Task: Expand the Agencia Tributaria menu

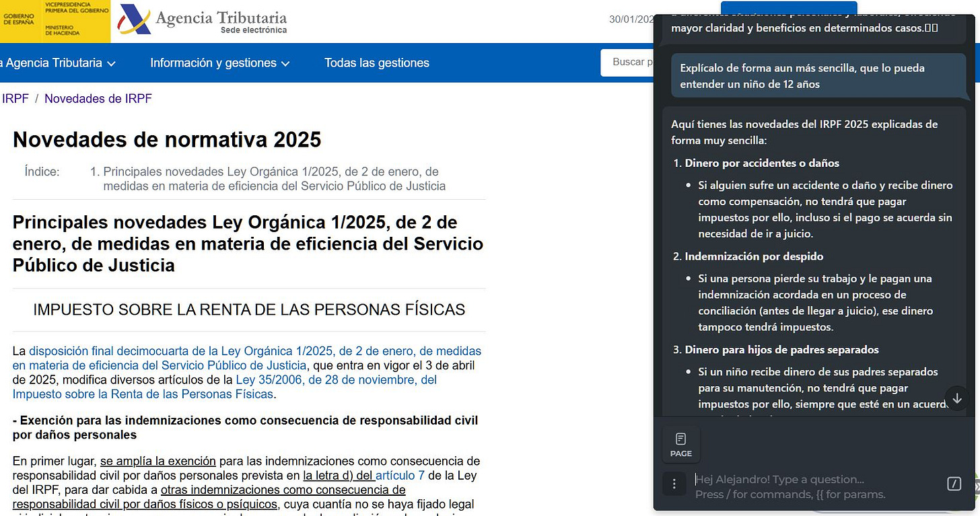Action: coord(58,63)
